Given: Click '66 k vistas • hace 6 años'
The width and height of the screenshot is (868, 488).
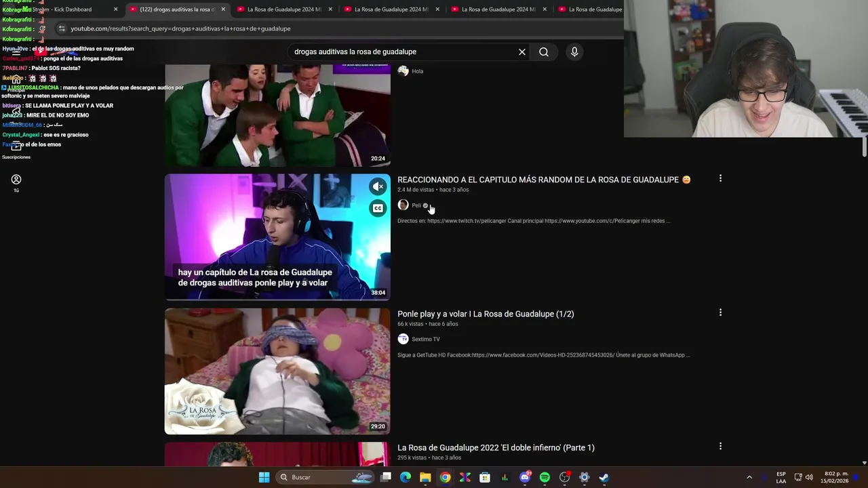Looking at the screenshot, I should (x=427, y=324).
